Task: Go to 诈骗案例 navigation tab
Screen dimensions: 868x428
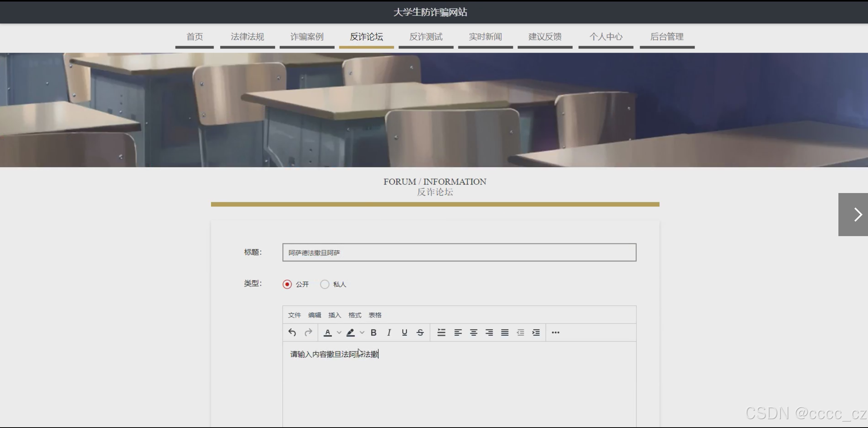Action: coord(307,37)
